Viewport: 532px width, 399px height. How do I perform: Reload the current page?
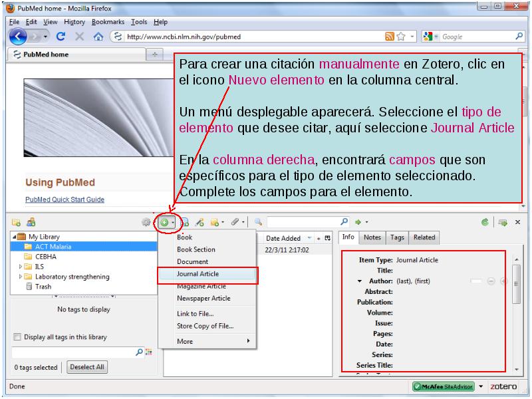click(61, 37)
